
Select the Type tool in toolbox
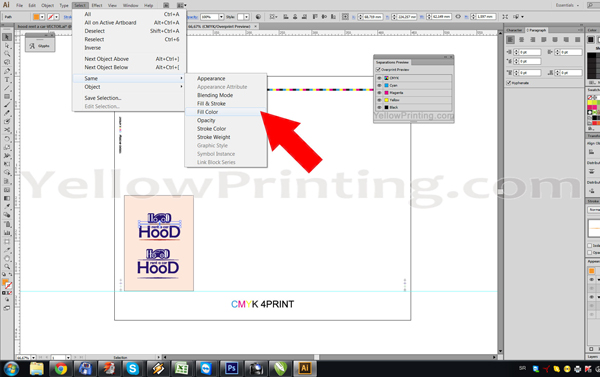(7, 80)
